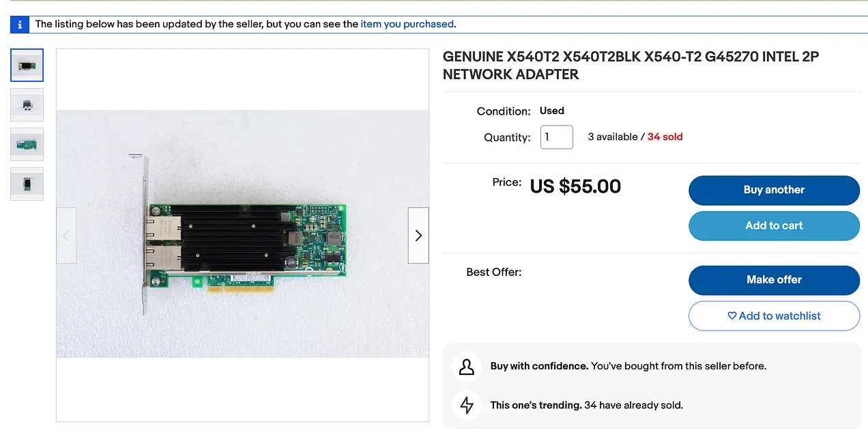Image resolution: width=868 pixels, height=437 pixels.
Task: Click the red "34 sold" link
Action: click(x=665, y=137)
